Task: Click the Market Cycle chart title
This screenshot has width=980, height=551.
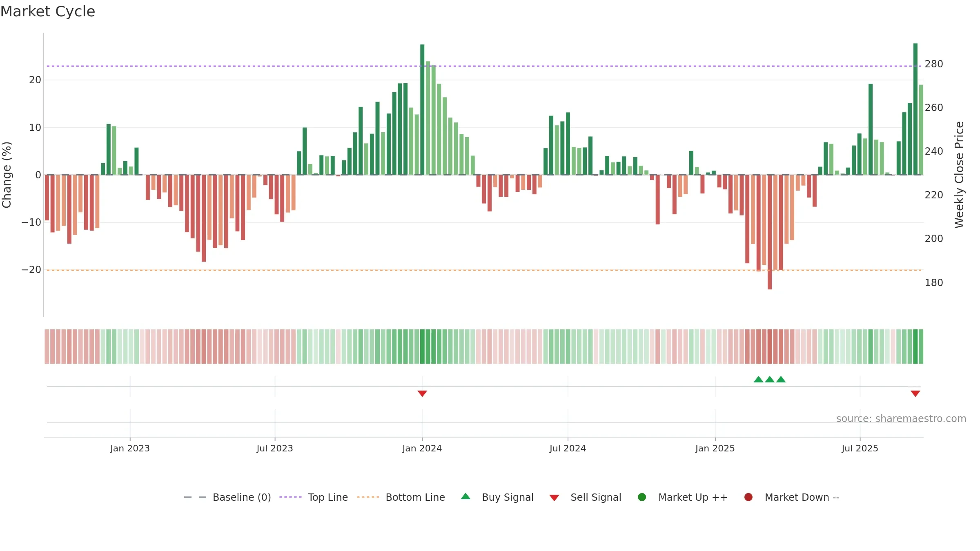Action: tap(48, 11)
